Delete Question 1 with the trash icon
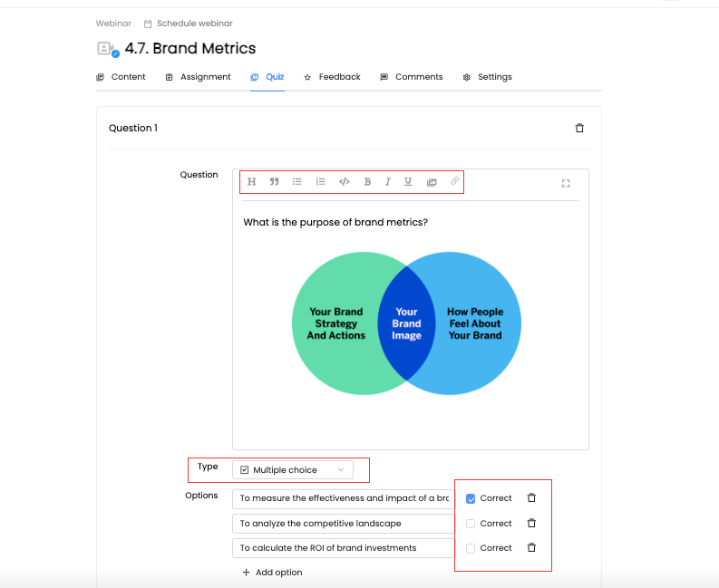 pyautogui.click(x=579, y=128)
